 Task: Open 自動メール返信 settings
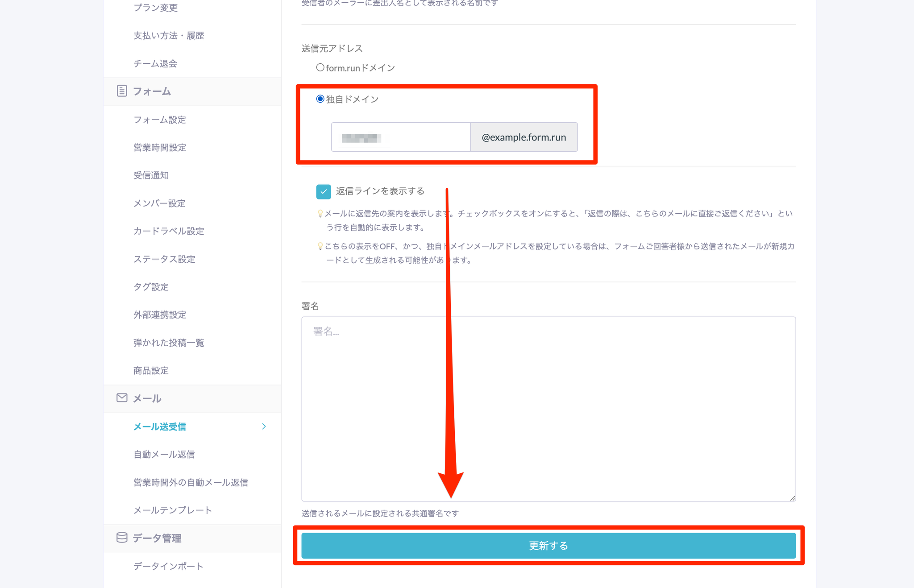click(164, 455)
